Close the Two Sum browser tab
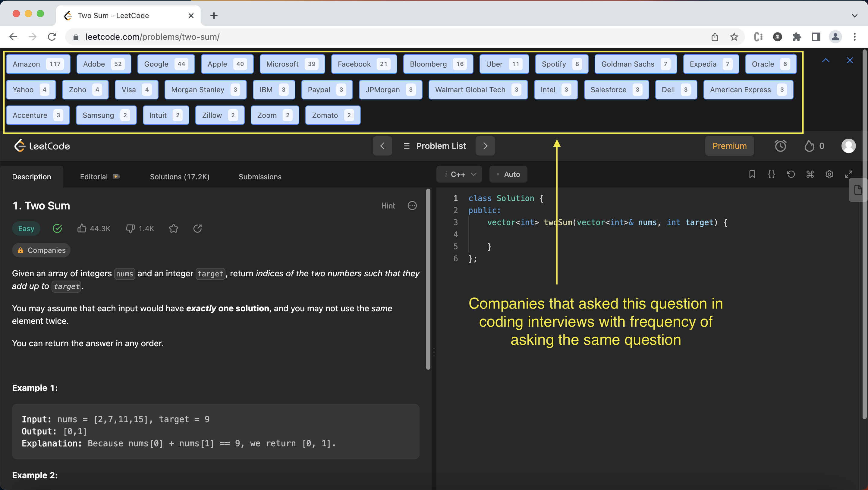Viewport: 868px width, 490px height. click(x=191, y=15)
